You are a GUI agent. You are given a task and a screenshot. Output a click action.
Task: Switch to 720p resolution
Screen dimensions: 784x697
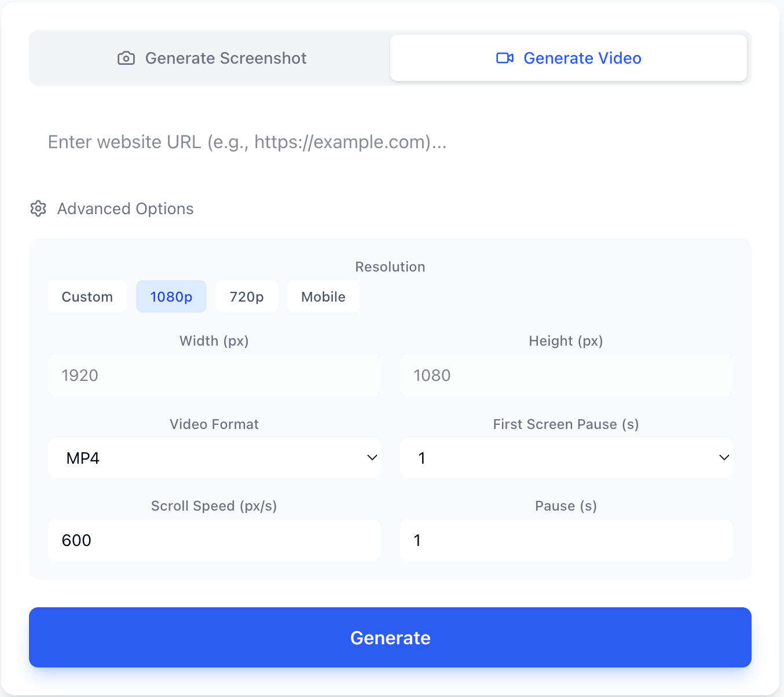247,296
